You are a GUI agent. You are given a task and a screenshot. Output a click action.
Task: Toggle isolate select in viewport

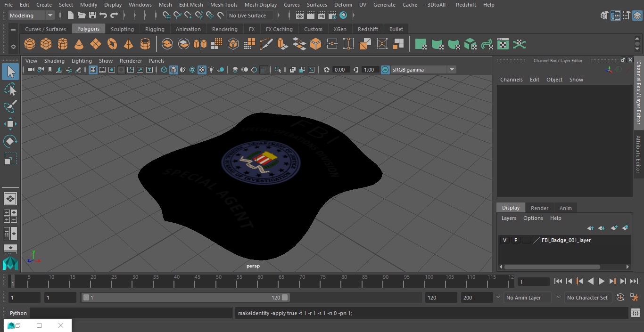click(279, 70)
